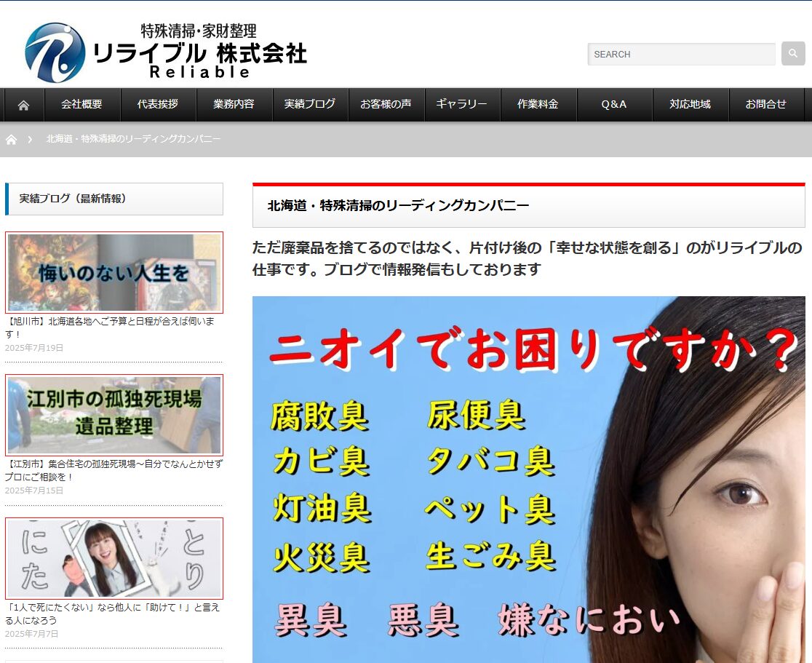Click the ニオイでお困りですか banner image

pos(528,479)
